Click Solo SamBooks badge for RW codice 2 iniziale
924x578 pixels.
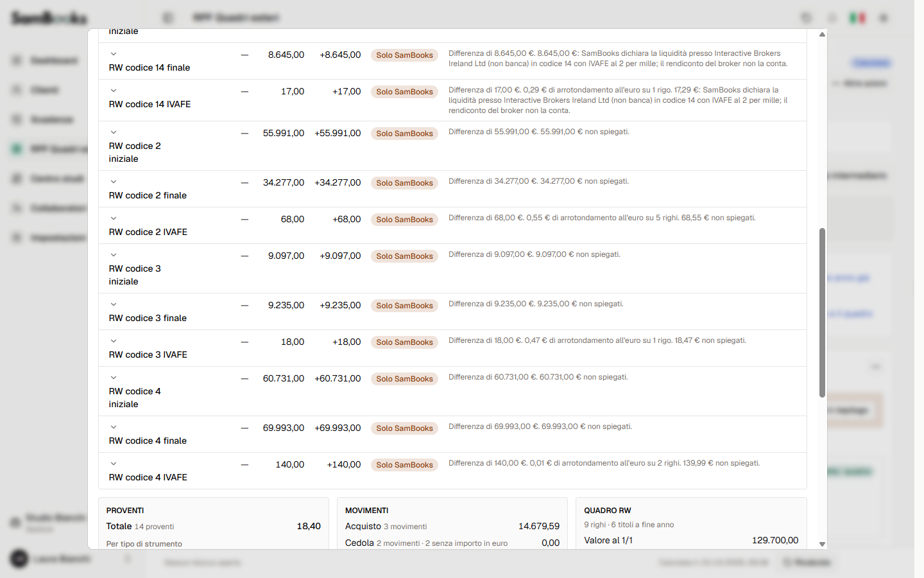point(404,134)
